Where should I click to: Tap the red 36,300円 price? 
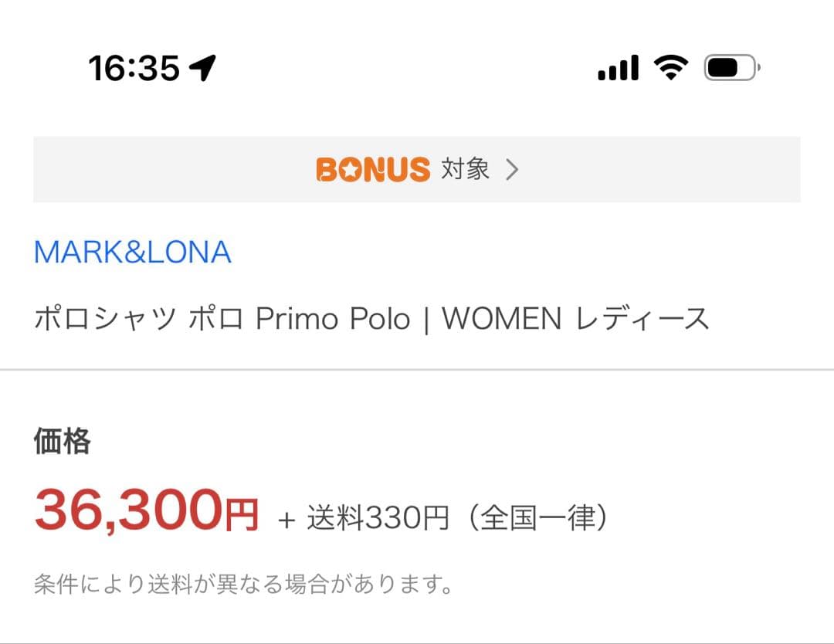[x=147, y=510]
